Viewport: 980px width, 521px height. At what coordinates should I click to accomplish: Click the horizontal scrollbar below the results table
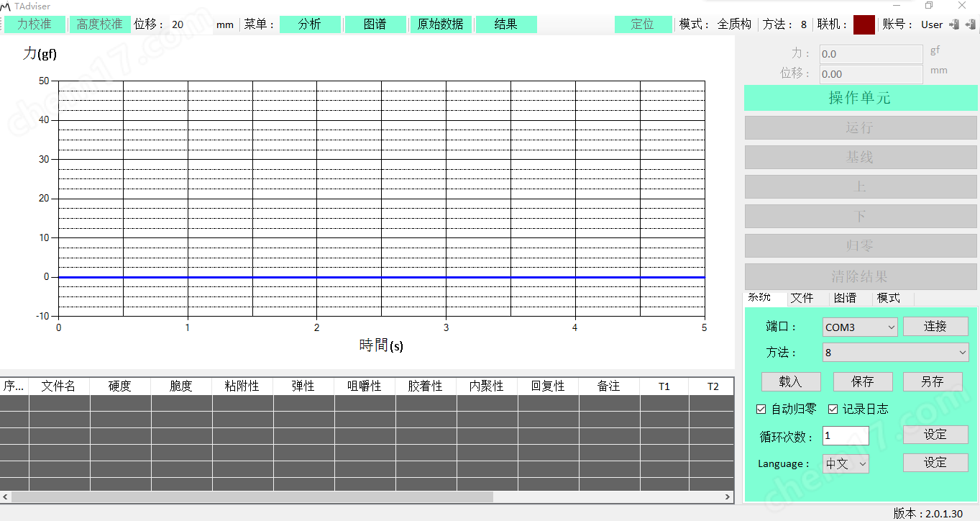252,496
